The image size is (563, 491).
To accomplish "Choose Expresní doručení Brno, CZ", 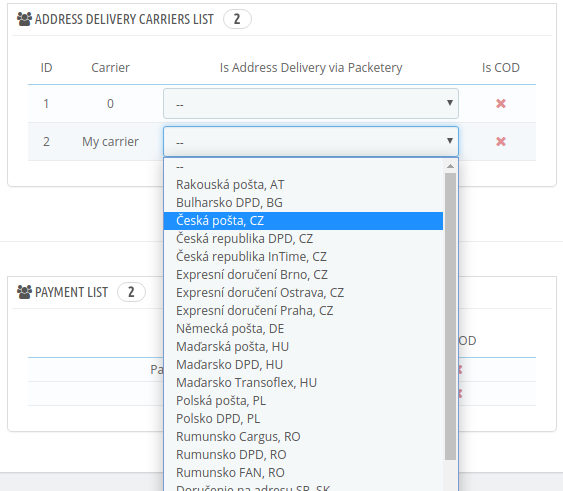I will click(303, 274).
